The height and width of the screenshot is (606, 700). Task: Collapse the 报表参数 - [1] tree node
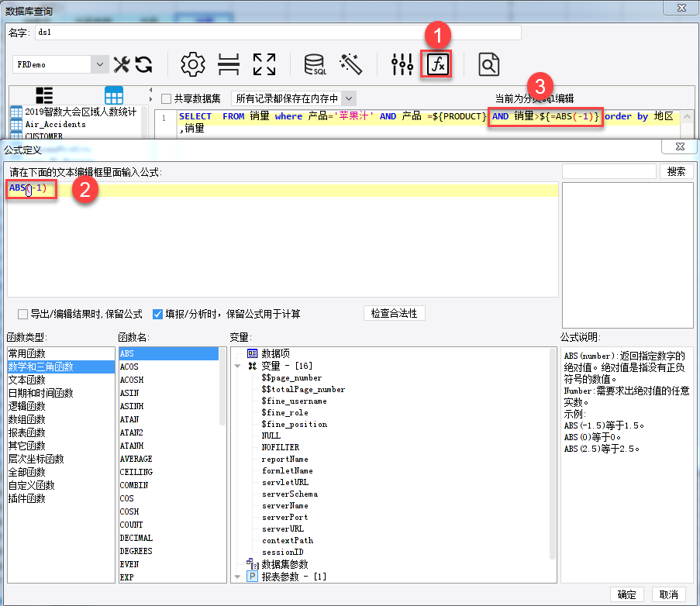pos(237,577)
